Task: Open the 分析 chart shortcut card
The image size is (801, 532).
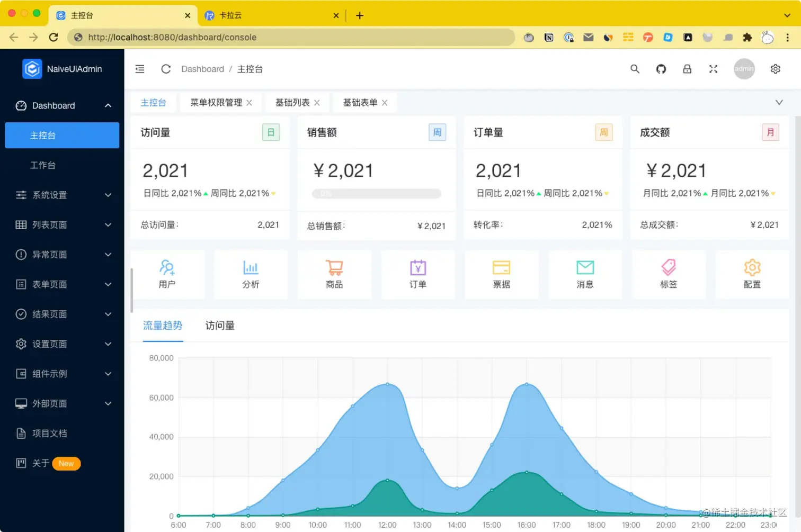Action: (x=251, y=274)
